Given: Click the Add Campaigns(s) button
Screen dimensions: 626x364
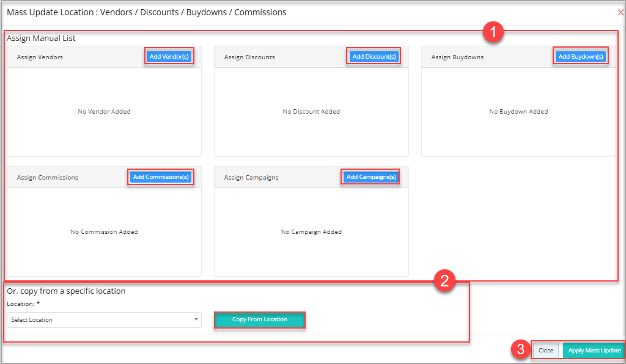Looking at the screenshot, I should tap(371, 177).
